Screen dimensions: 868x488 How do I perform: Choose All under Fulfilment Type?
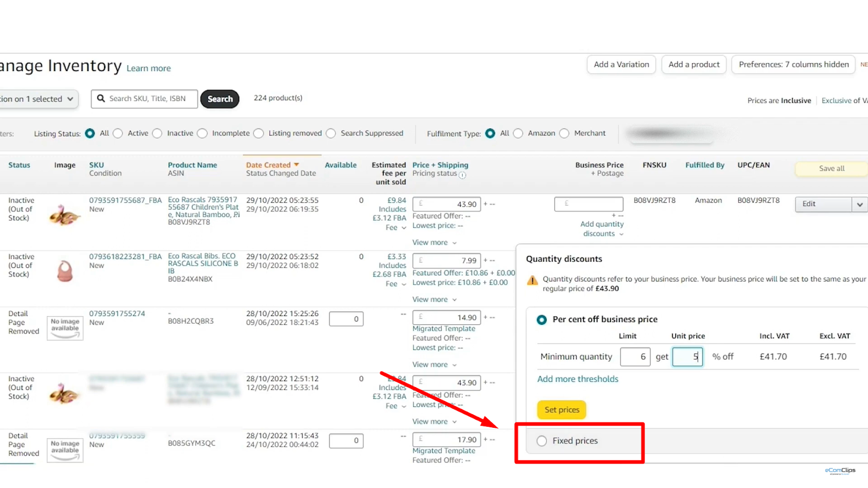coord(490,133)
